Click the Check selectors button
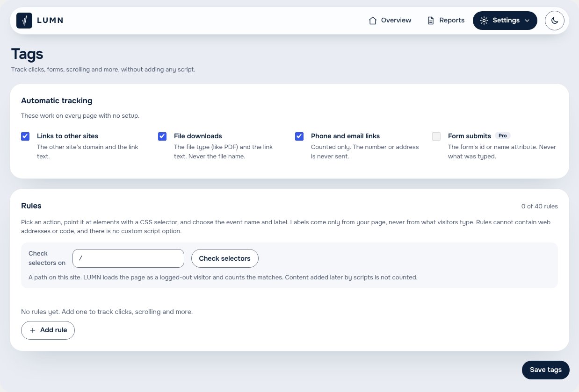Viewport: 579px width, 392px height. pyautogui.click(x=225, y=258)
